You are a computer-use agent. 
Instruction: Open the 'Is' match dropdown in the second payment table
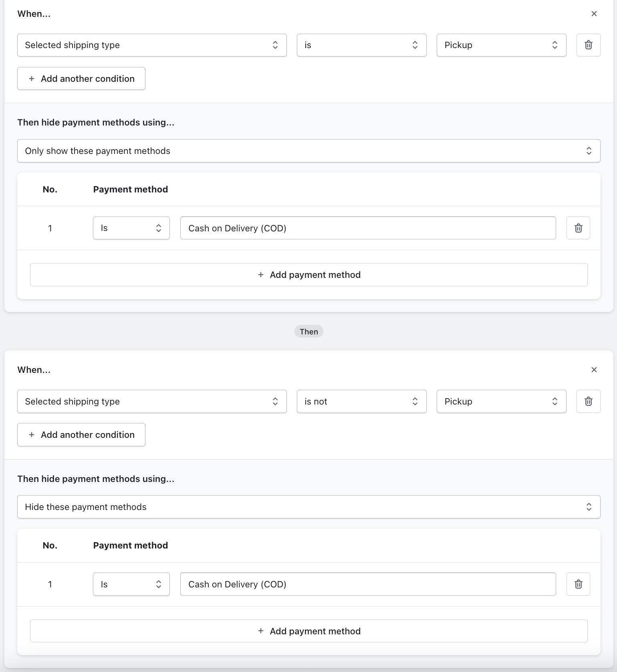pyautogui.click(x=131, y=584)
